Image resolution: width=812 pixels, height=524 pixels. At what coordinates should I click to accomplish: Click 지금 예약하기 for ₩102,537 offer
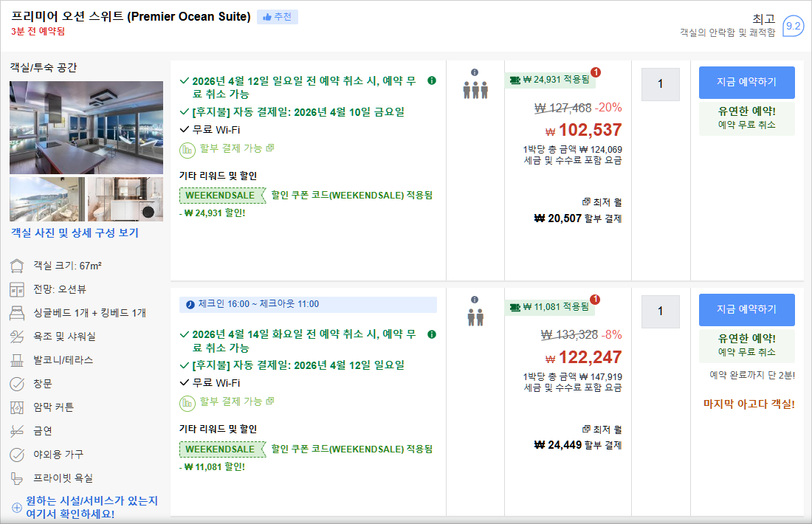[746, 83]
